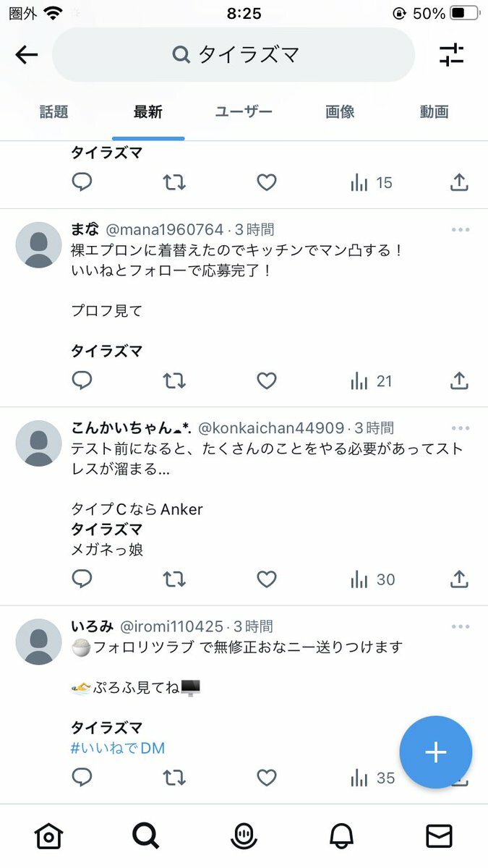
Task: Switch to the 話題 tab
Action: [53, 112]
